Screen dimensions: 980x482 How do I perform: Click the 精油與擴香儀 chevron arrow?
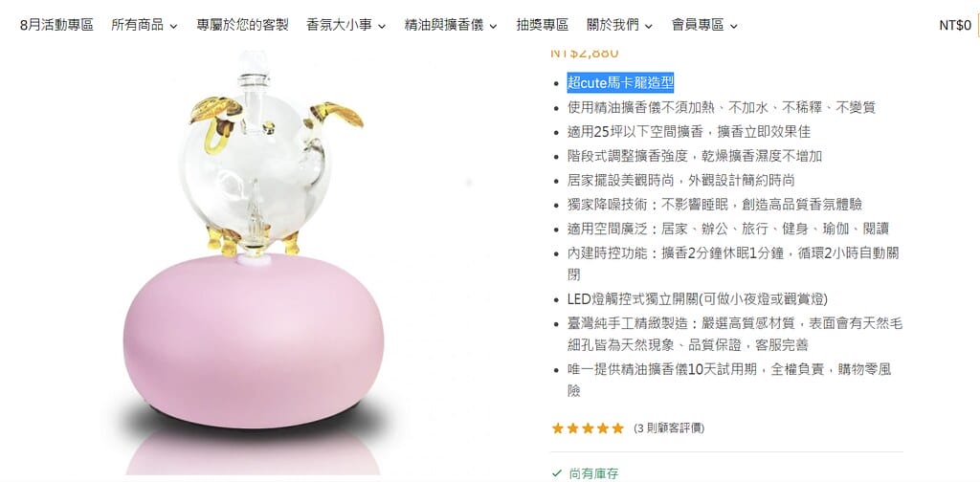[493, 26]
